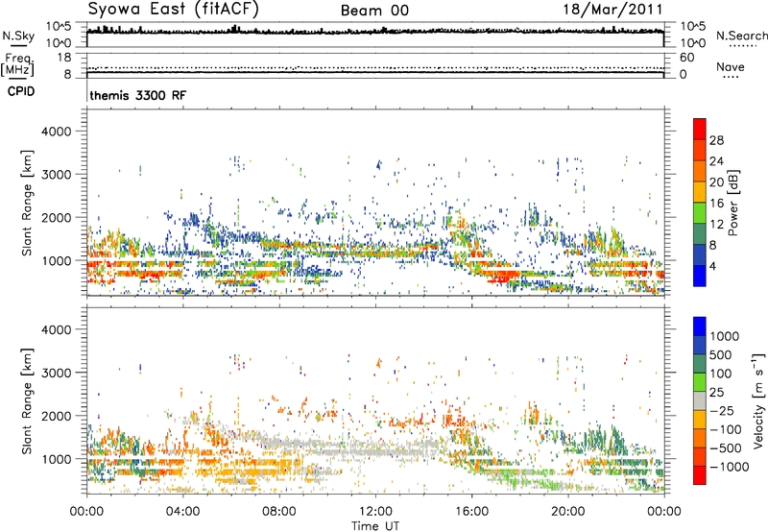Select the 'Freq. [MHz]' axis label
This screenshot has height=532, width=768.
18,64
